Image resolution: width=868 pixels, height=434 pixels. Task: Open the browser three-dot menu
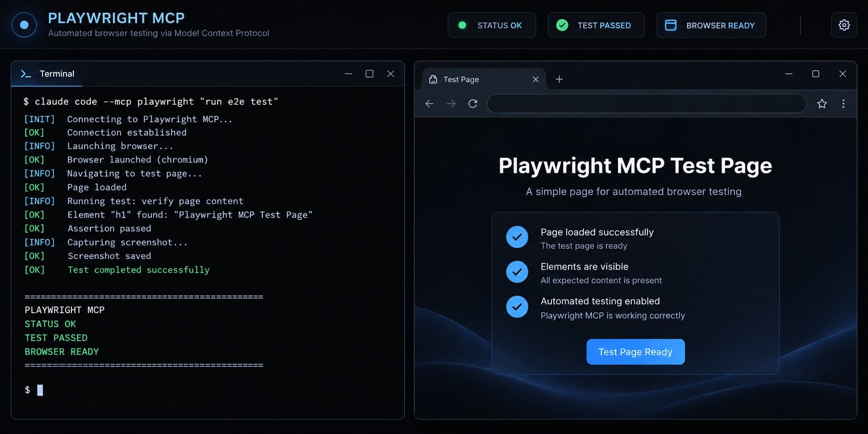pos(843,104)
